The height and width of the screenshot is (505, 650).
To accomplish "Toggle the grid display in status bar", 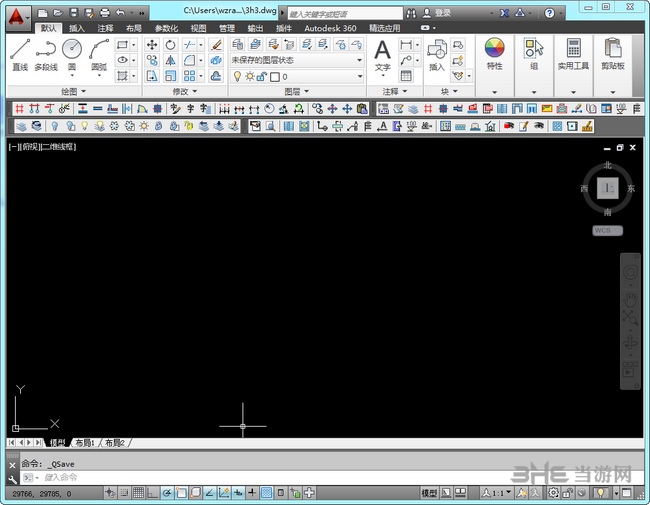I will (139, 493).
